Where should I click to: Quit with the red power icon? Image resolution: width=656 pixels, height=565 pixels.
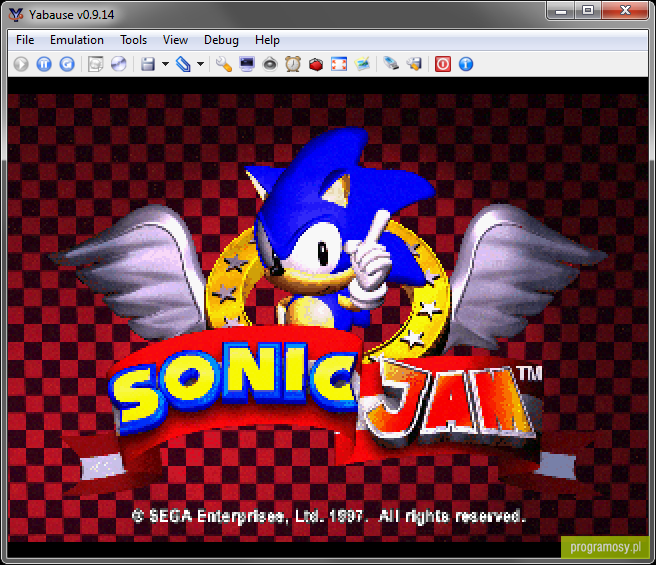click(443, 64)
